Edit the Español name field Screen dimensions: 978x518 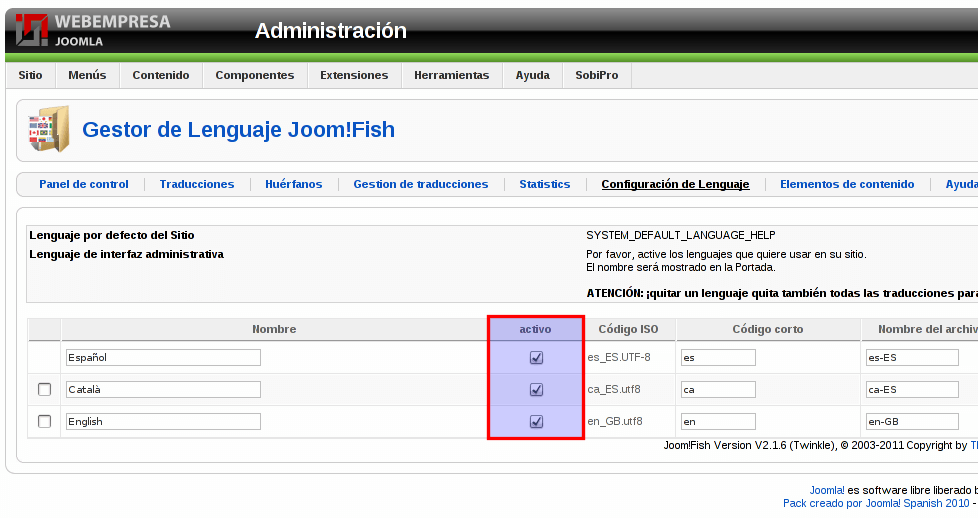coord(163,358)
